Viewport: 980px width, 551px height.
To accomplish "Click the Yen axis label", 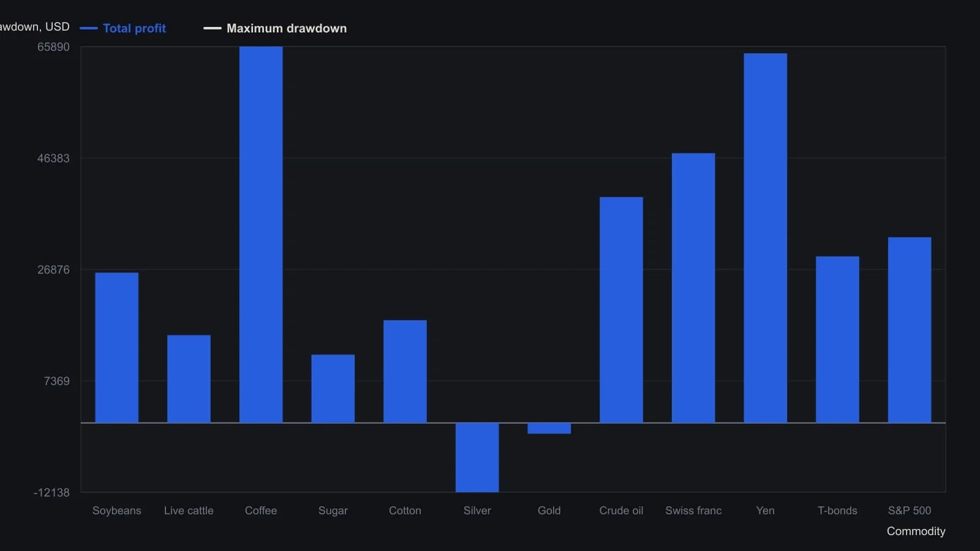I will point(766,511).
